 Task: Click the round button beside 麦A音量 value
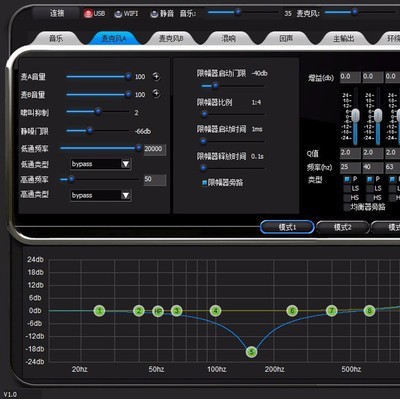click(156, 77)
